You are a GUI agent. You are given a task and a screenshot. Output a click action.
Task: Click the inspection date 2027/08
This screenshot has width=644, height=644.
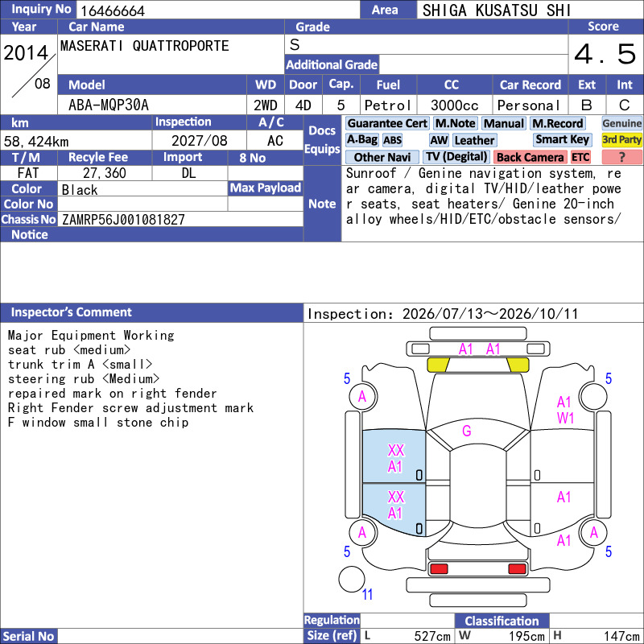pos(199,141)
